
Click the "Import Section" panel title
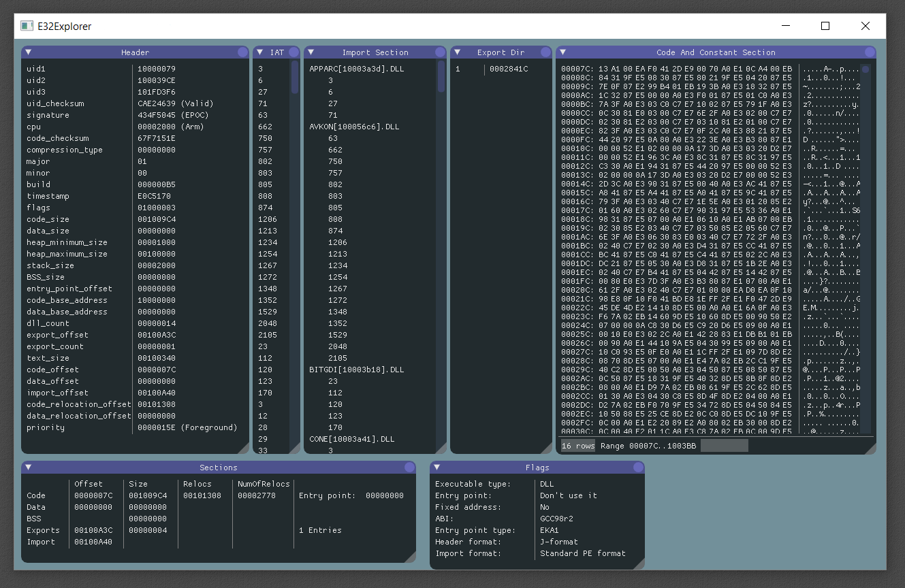(x=375, y=52)
